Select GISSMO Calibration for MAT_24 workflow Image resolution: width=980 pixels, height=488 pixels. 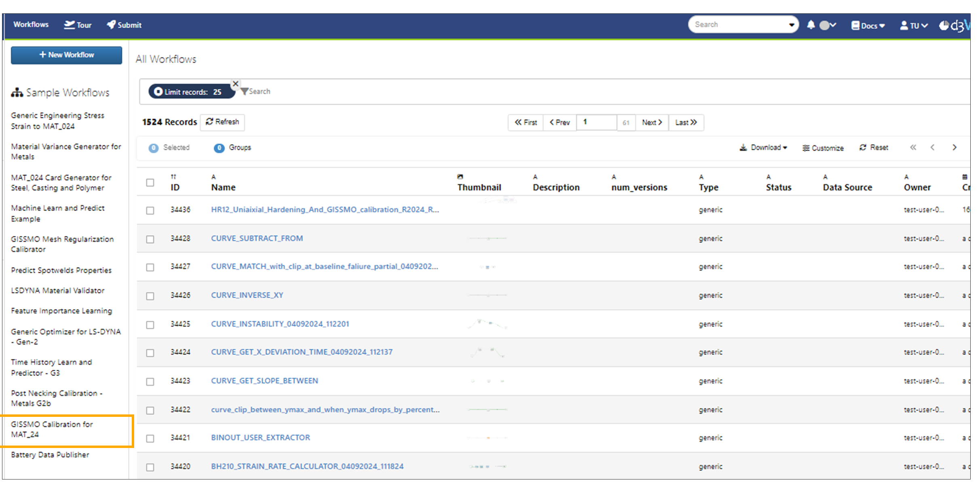tap(52, 429)
